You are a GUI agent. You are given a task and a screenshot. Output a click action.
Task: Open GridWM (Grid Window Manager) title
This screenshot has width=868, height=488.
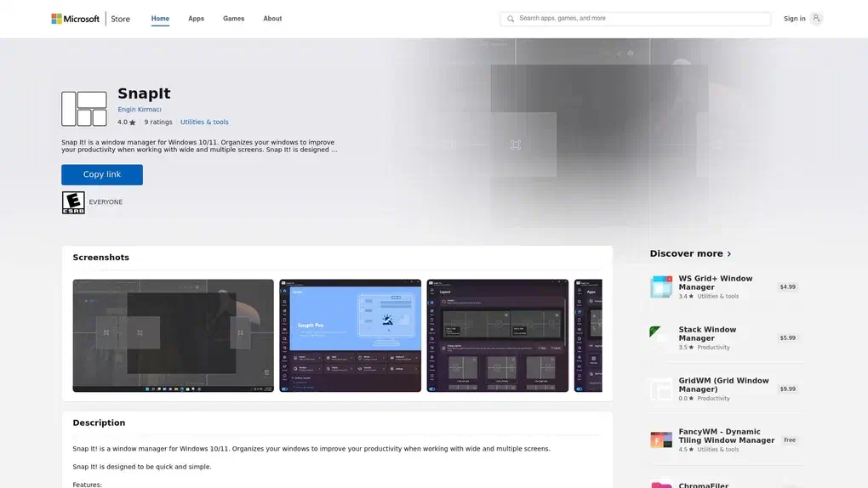(x=723, y=385)
